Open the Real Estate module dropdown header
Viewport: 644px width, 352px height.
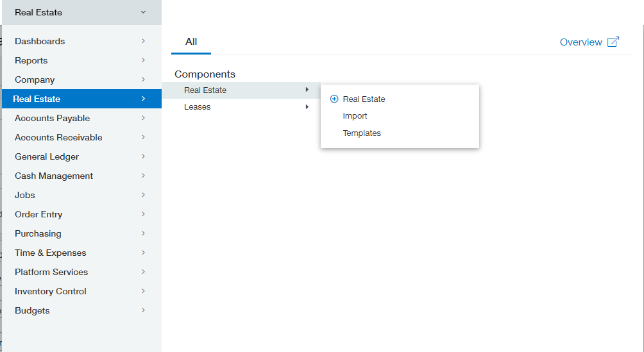pos(81,12)
